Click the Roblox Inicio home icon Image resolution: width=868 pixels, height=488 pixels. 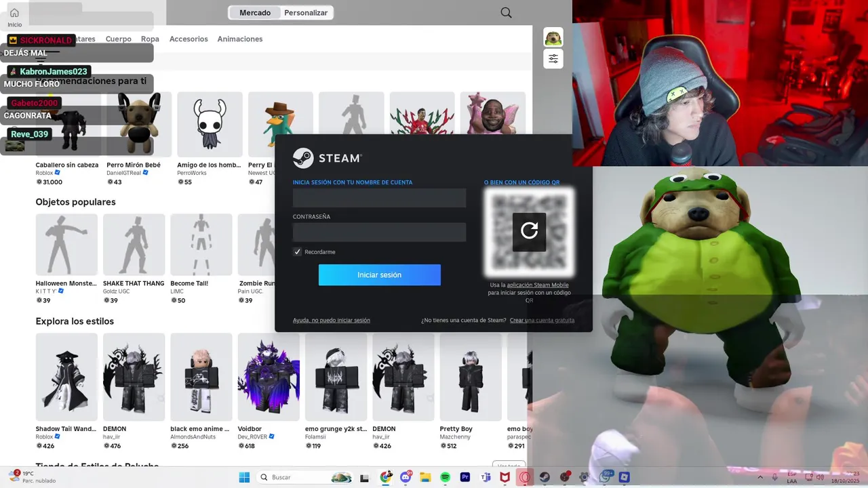pos(14,13)
